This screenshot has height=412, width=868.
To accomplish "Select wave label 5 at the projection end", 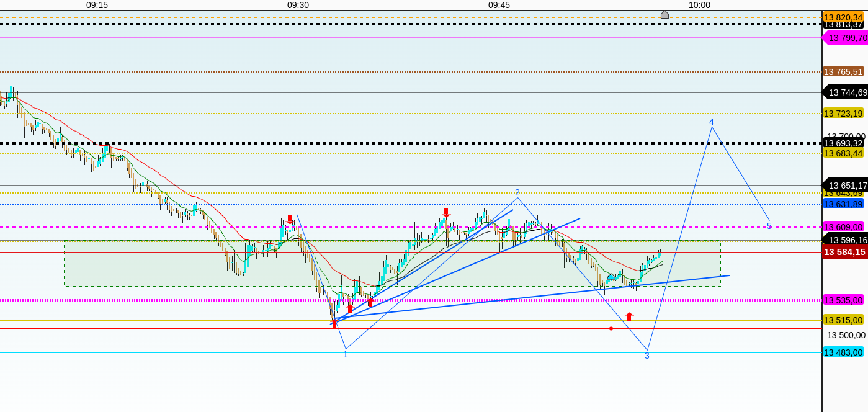I will point(769,226).
